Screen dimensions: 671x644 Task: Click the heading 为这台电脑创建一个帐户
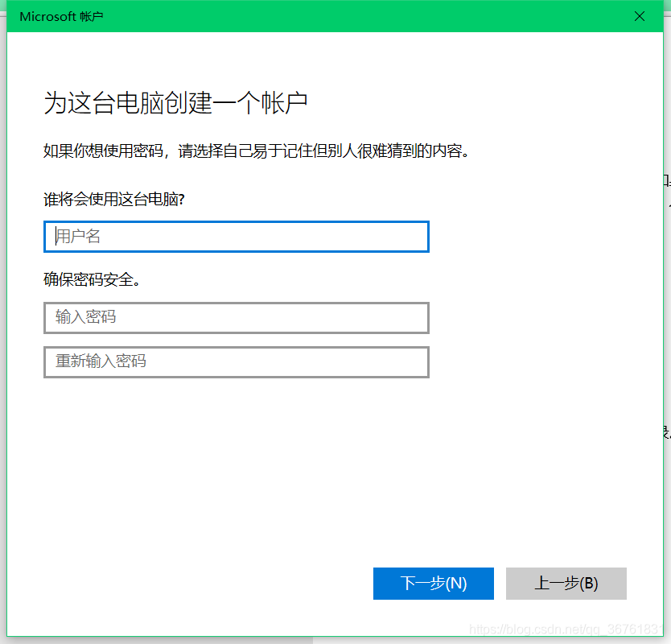(175, 103)
